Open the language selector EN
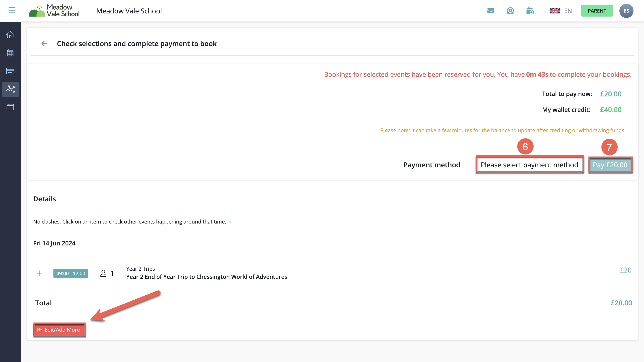Screen dimensions: 644x362 tap(561, 11)
